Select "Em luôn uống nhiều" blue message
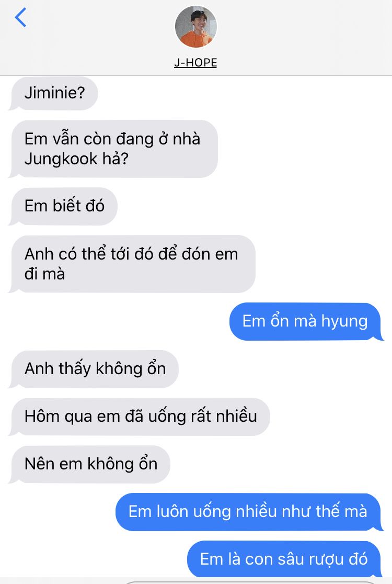Image resolution: width=392 pixels, height=584 pixels. click(x=248, y=512)
